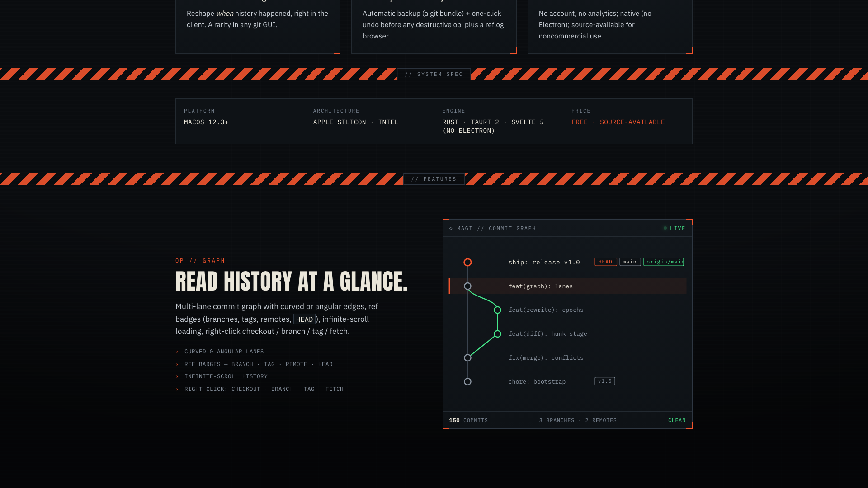Click the ARCHITECTURE spec label
Viewport: 868px width, 488px height.
coord(336,111)
